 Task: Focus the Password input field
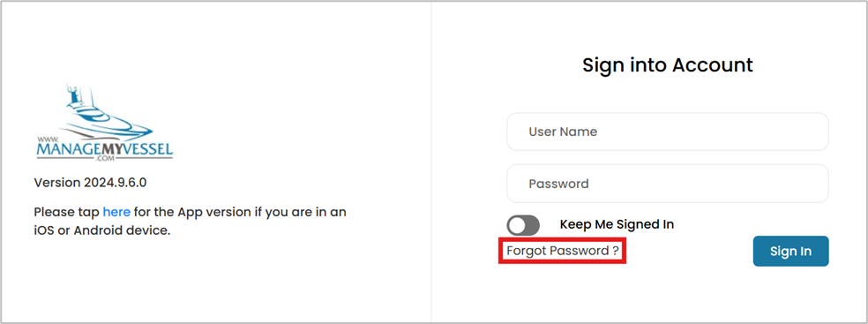point(668,184)
